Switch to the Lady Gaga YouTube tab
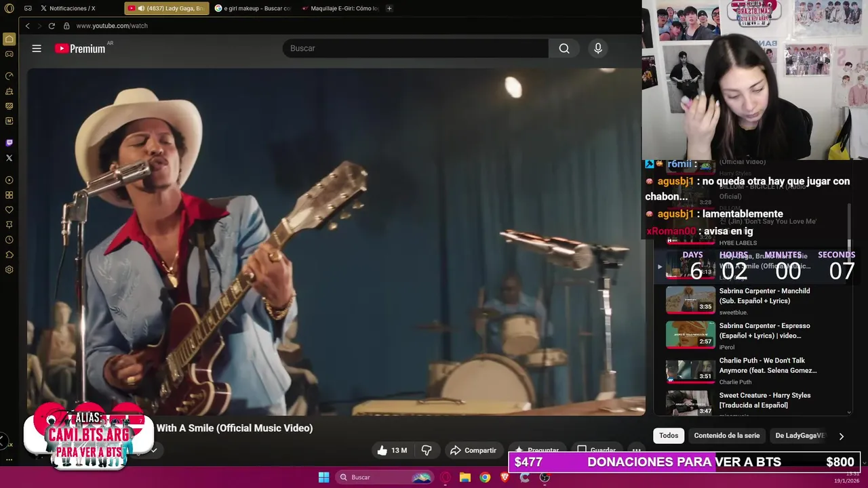 [x=167, y=8]
